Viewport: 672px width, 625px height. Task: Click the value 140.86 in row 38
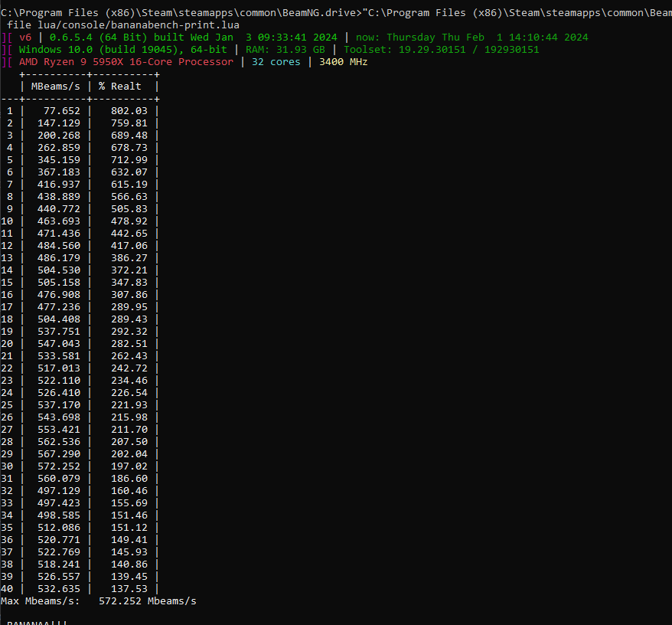coord(129,564)
